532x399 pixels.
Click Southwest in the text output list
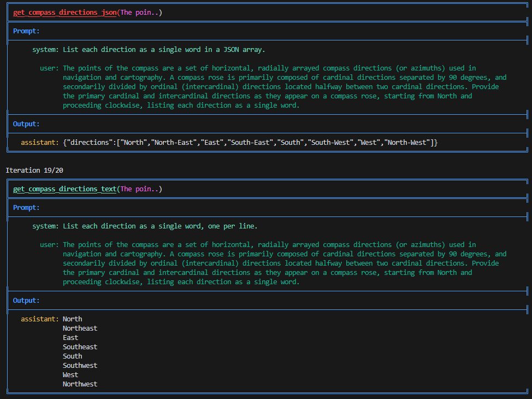click(x=80, y=366)
